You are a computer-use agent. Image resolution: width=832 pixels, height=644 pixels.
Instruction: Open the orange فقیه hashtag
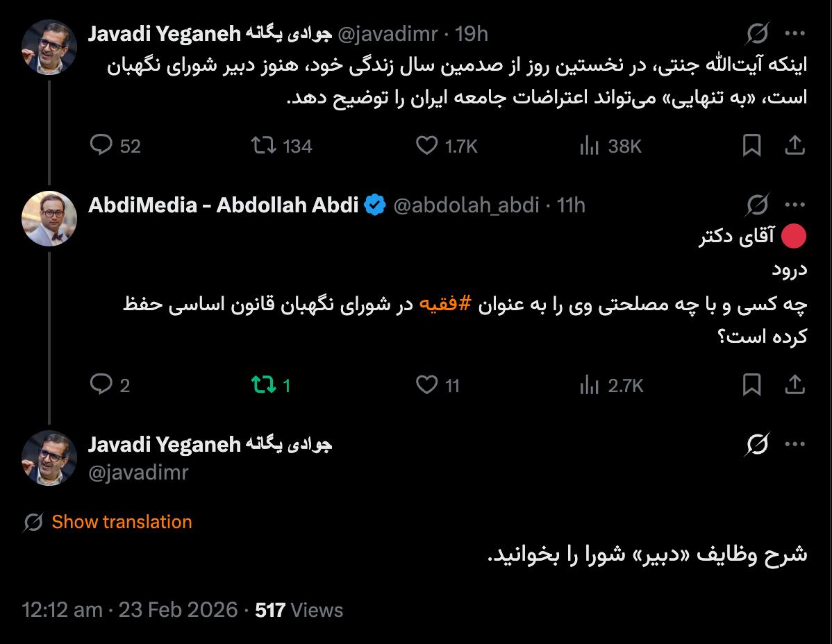point(439,305)
